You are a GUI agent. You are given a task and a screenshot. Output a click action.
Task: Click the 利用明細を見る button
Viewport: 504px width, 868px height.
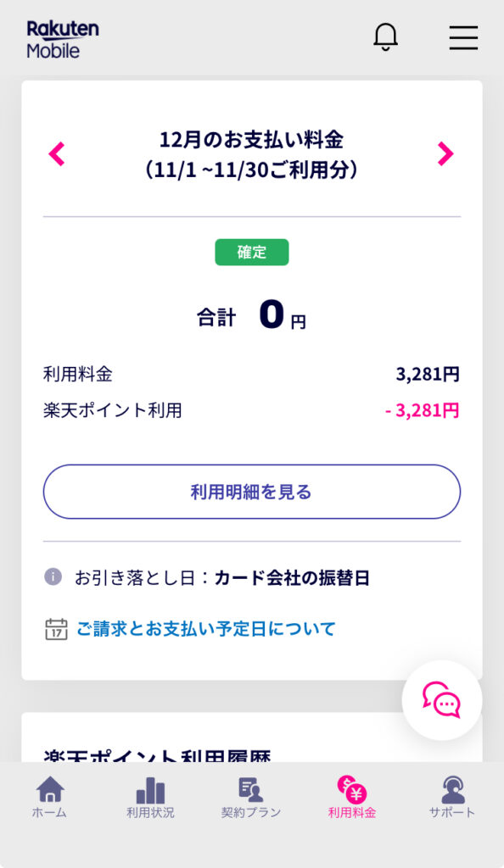[x=252, y=492]
